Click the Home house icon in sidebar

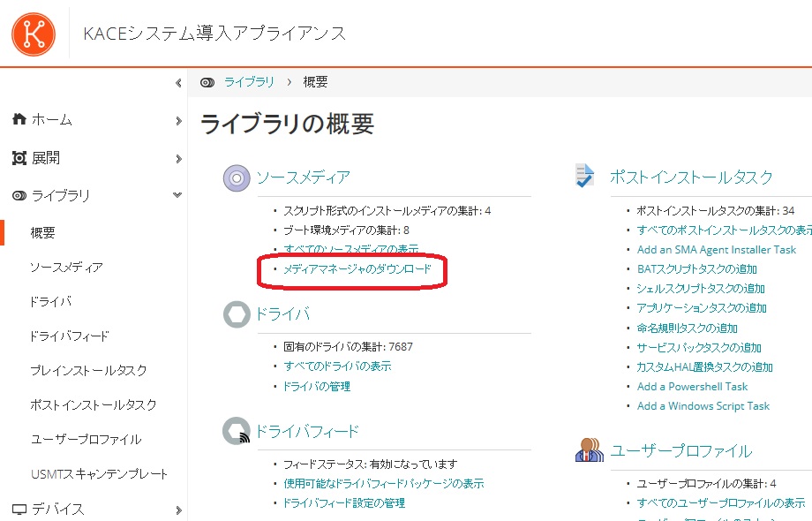click(19, 119)
